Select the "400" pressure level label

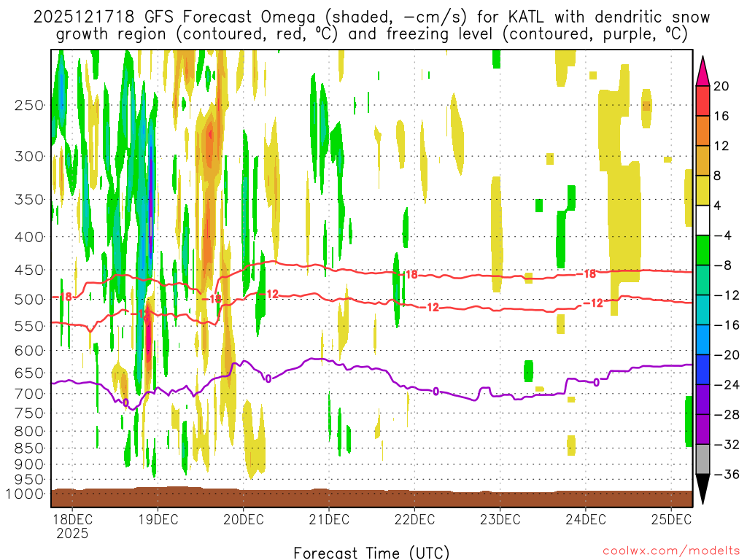tap(29, 237)
